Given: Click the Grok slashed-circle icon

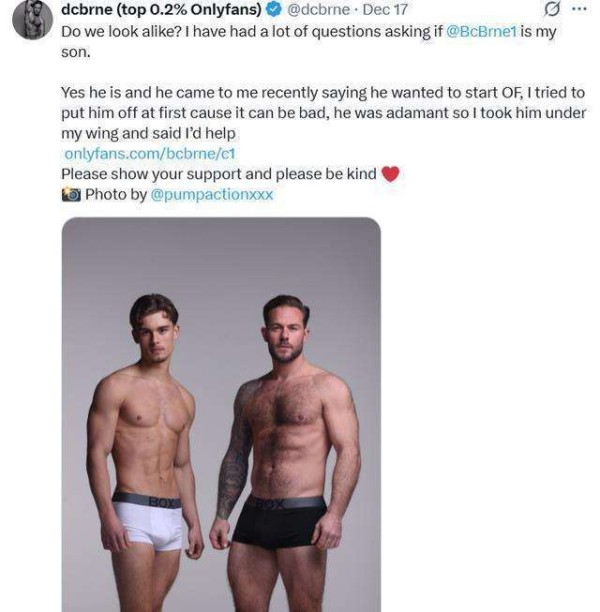Looking at the screenshot, I should click(x=549, y=10).
